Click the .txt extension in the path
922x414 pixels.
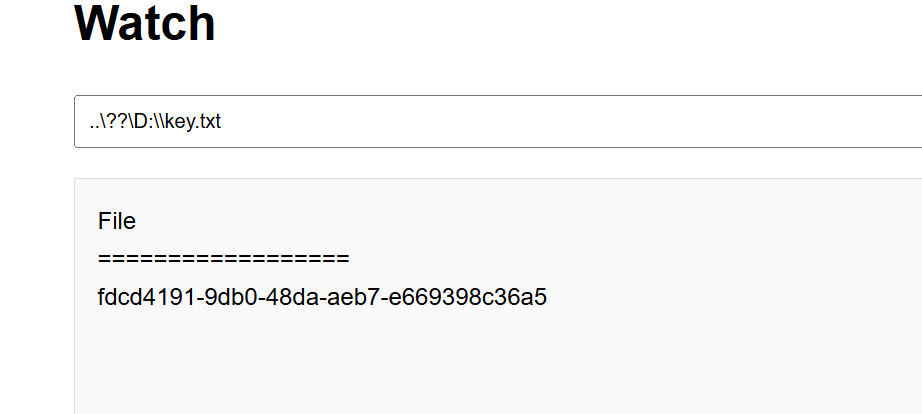(x=208, y=122)
